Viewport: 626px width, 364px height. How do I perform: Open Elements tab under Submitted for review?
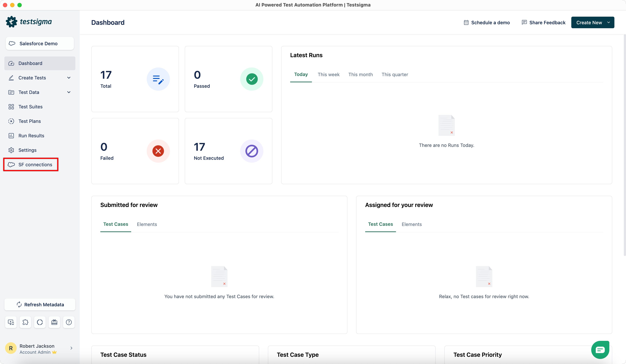(147, 224)
